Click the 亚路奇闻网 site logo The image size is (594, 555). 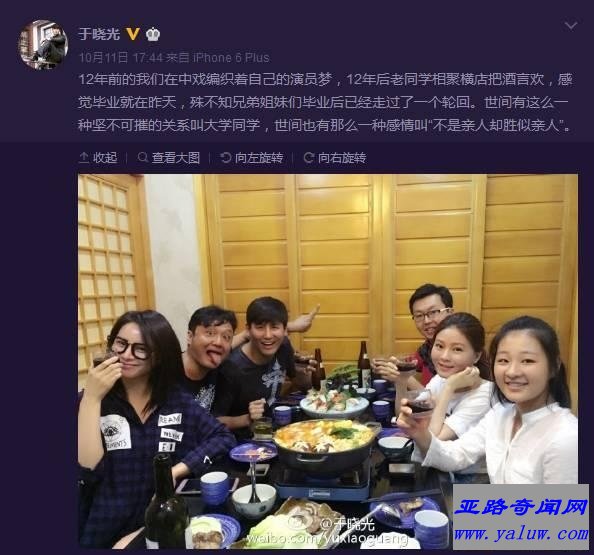521,507
